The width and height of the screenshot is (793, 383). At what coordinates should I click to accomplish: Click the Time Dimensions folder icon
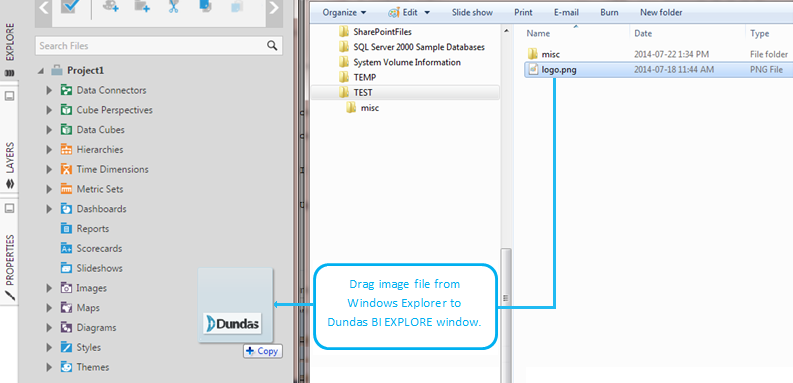coord(66,169)
